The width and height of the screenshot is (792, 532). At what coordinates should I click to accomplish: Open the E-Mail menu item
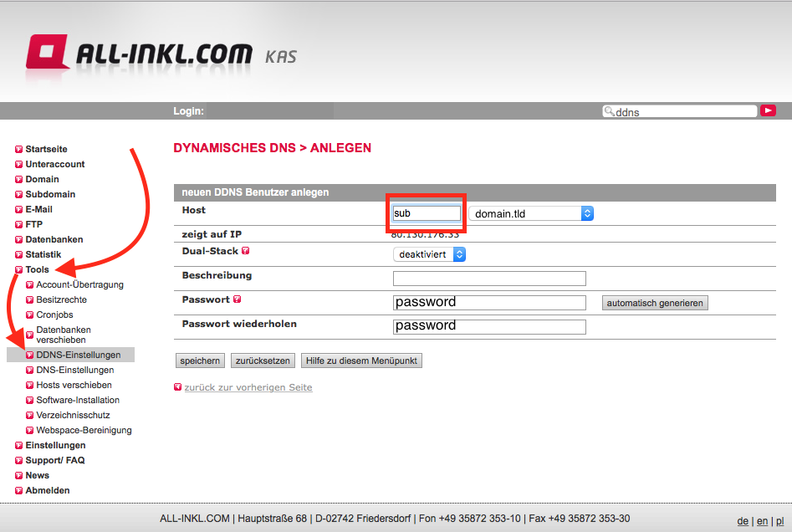39,209
